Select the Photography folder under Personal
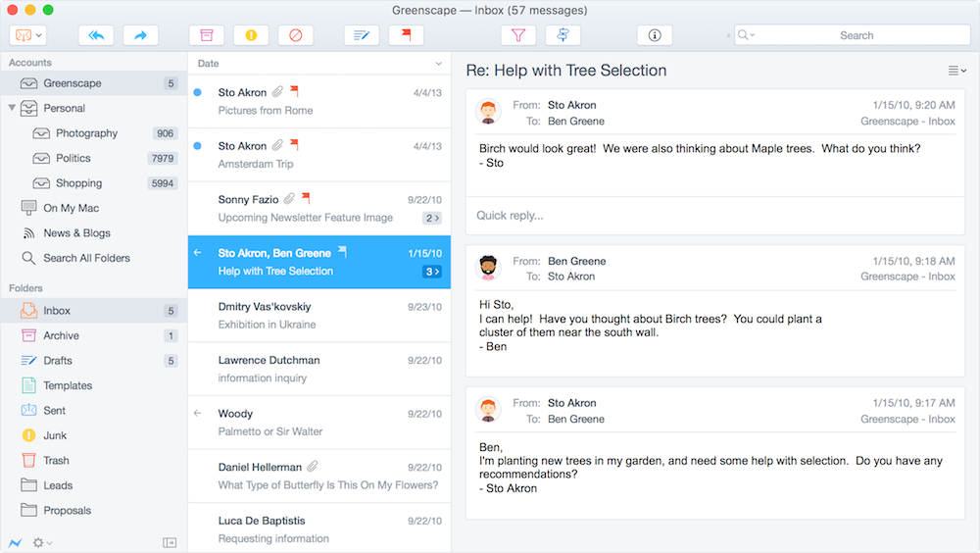 pos(86,133)
